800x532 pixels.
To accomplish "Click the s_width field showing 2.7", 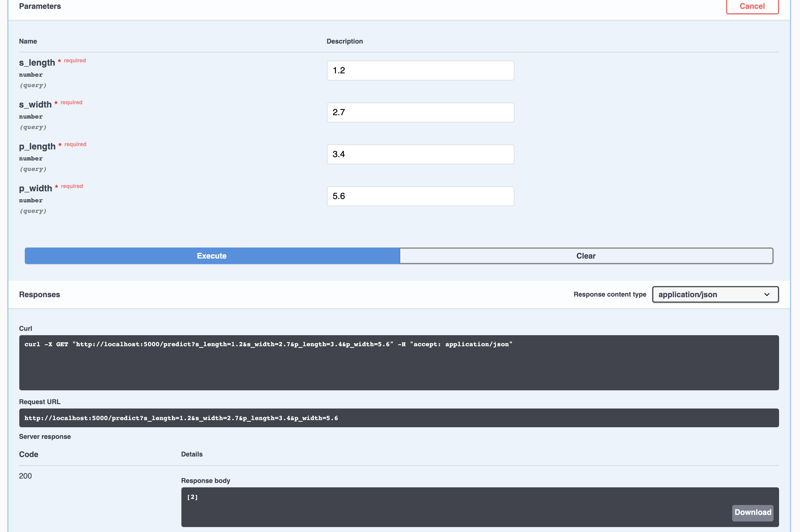I will (x=420, y=112).
